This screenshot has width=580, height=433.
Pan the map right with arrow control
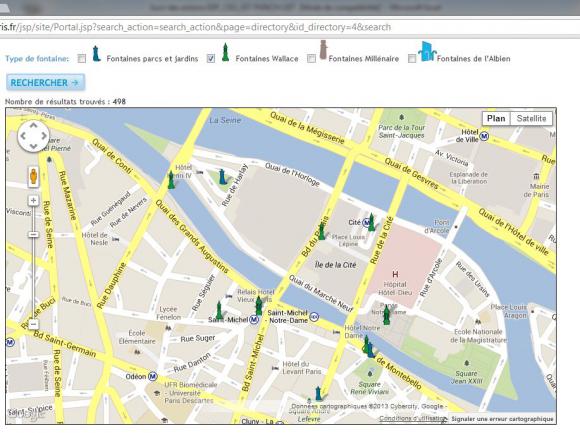[44, 136]
